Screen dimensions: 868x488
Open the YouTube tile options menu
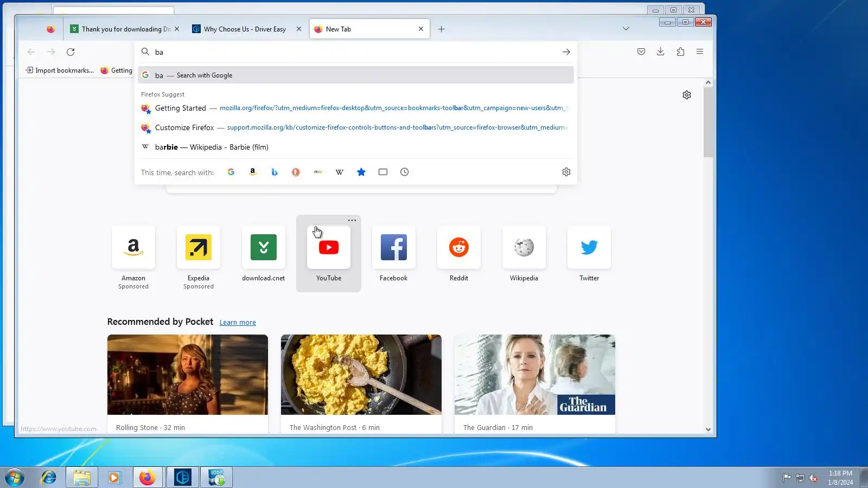coord(352,220)
